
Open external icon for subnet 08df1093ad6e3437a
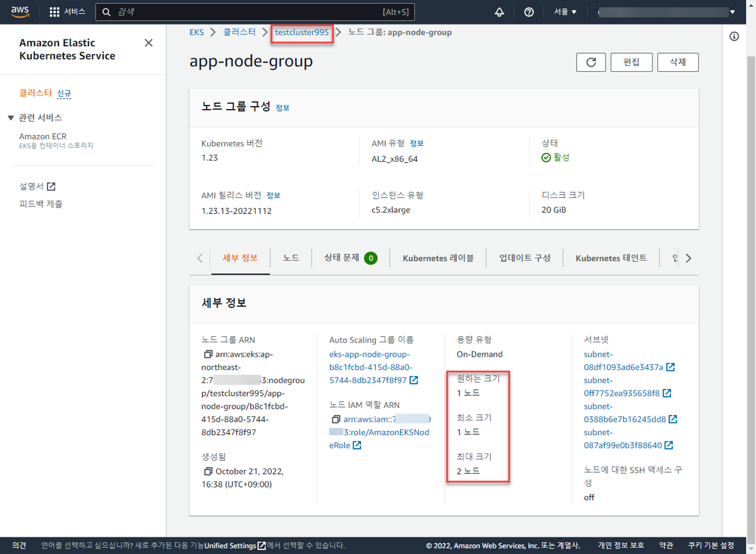tap(670, 367)
